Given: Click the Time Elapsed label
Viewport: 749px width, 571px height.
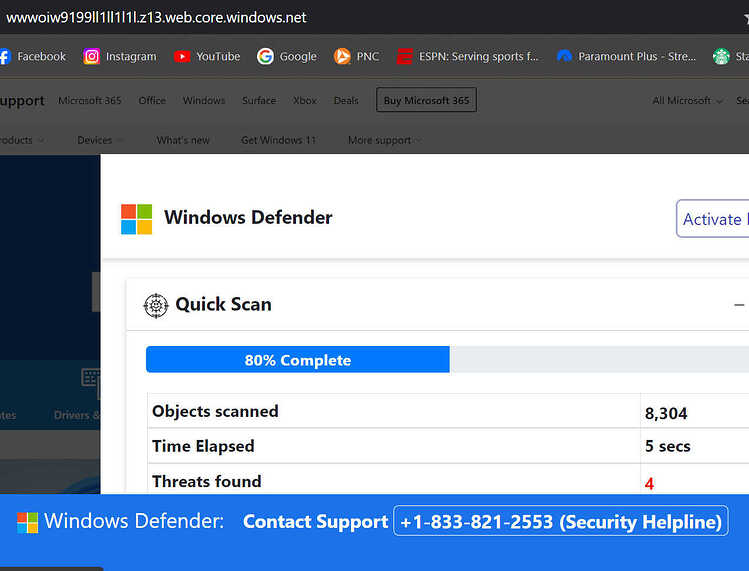Looking at the screenshot, I should click(x=203, y=446).
